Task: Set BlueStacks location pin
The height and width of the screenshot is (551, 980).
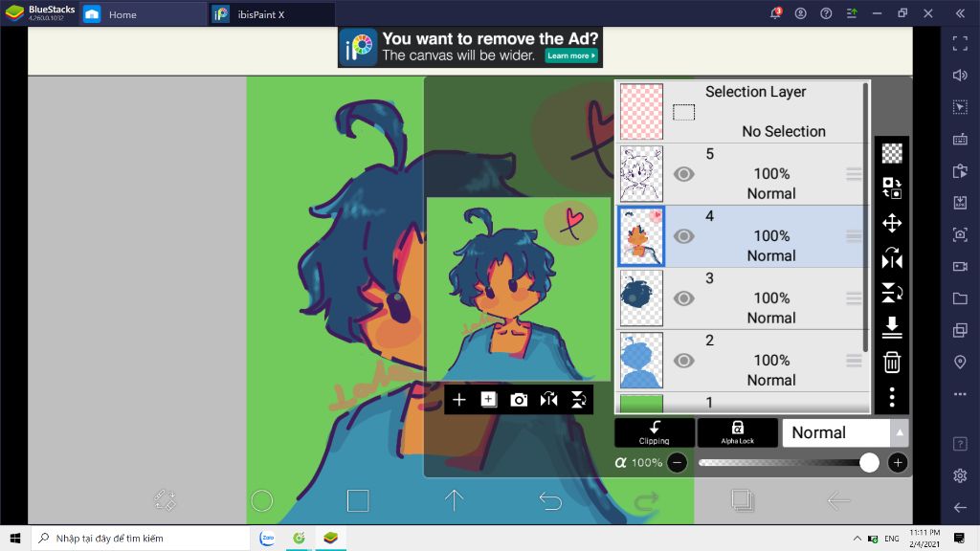Action: [x=960, y=363]
